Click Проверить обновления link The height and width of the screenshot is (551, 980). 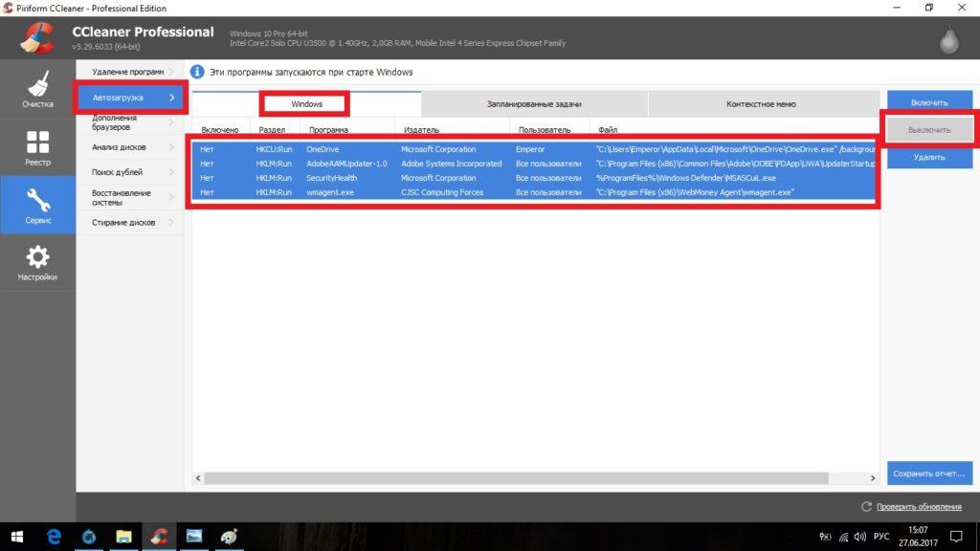pyautogui.click(x=919, y=507)
